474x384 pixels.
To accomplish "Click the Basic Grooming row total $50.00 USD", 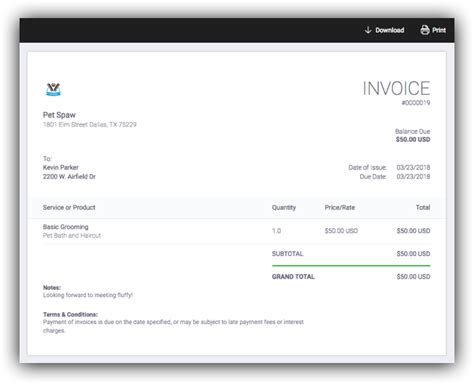I will click(x=413, y=231).
